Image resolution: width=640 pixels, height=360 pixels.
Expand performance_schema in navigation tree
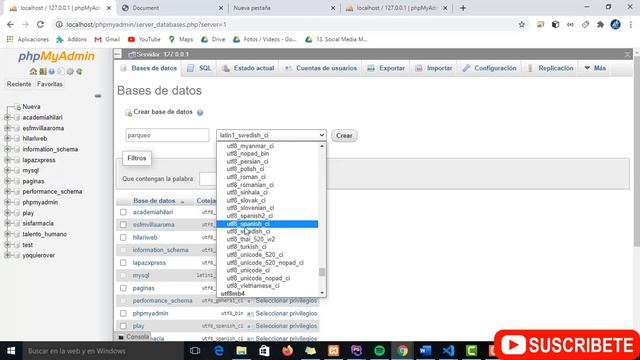point(7,192)
